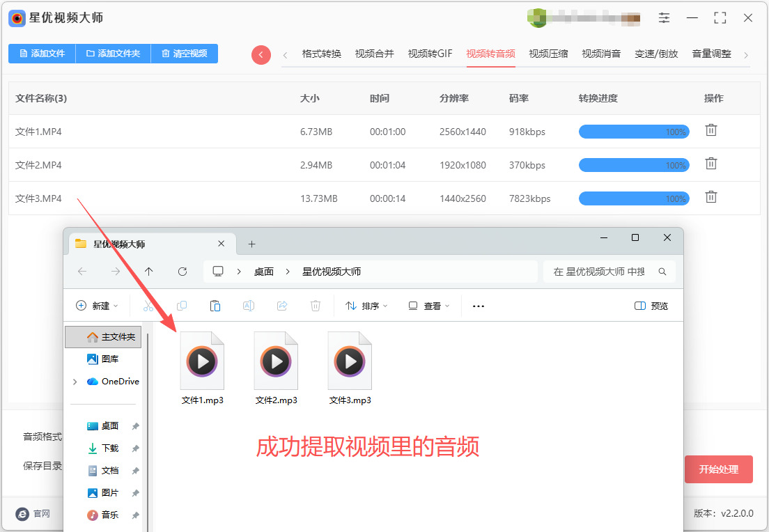769x532 pixels.
Task: Go forward in the Explorer window
Action: pos(116,272)
